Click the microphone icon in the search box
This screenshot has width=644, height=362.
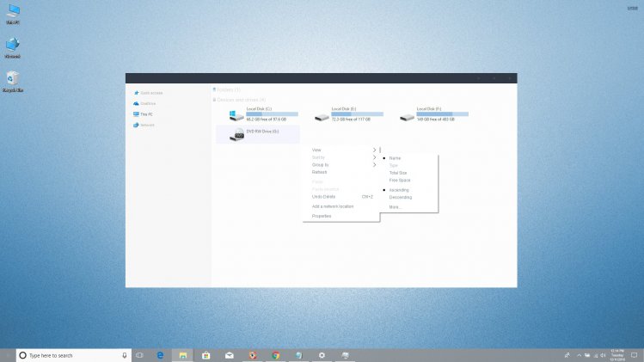tap(125, 355)
